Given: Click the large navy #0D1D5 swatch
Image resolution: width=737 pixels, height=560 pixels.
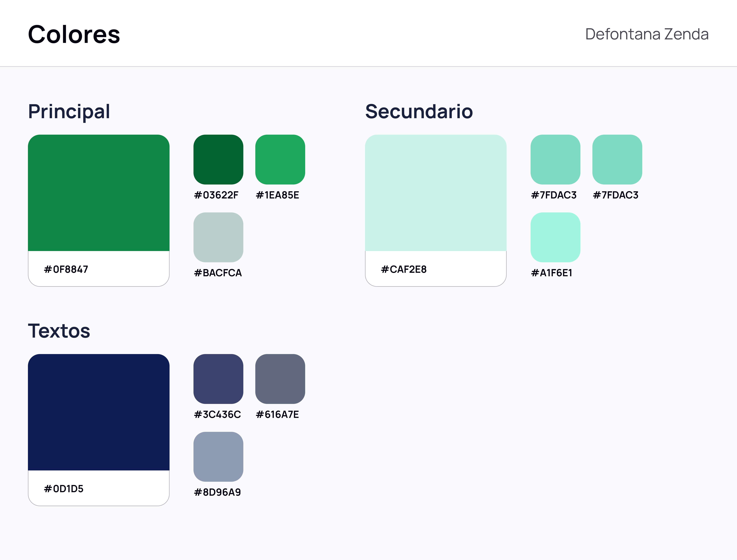Looking at the screenshot, I should 99,412.
